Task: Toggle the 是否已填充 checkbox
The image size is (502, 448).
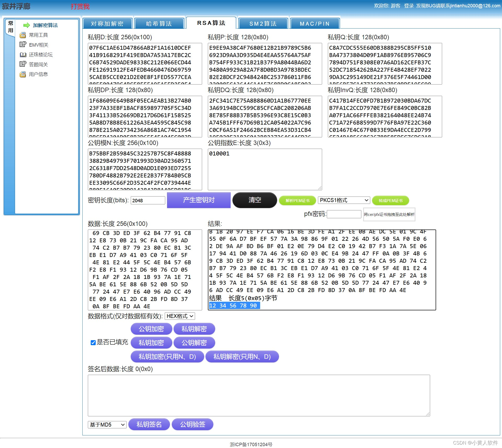Action: (x=93, y=343)
